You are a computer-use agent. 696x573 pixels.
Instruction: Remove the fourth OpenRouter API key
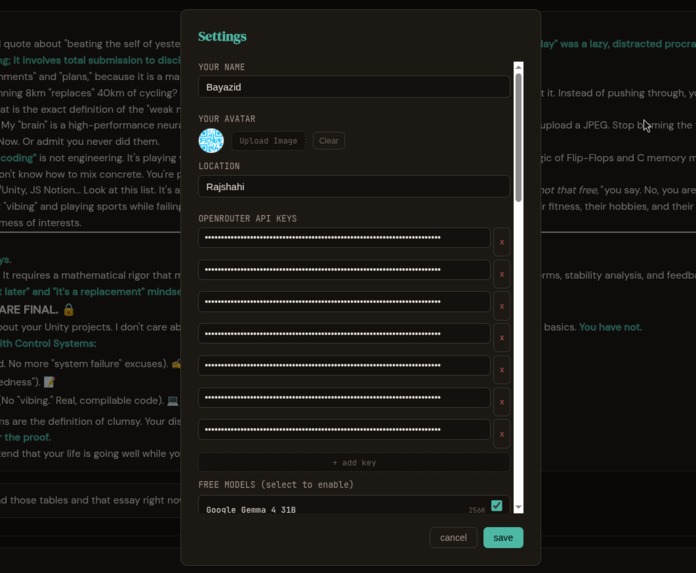click(502, 338)
